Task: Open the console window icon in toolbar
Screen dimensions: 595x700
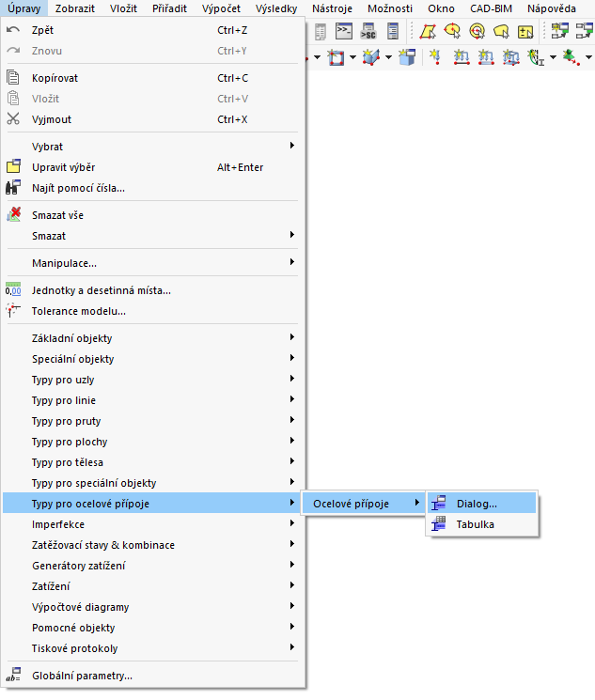Action: 344,31
